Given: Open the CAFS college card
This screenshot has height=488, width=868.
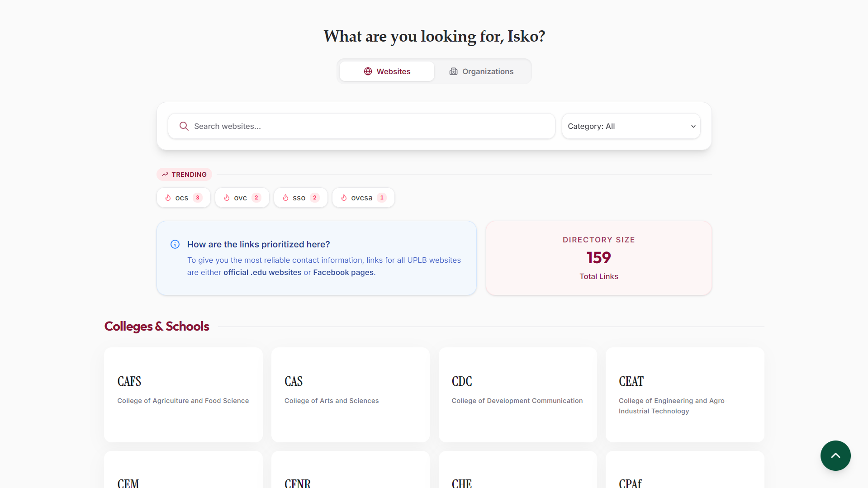Looking at the screenshot, I should pos(183,395).
